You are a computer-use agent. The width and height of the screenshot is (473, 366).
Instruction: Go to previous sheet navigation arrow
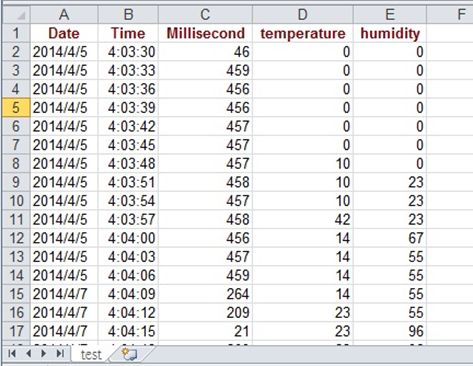click(x=28, y=353)
